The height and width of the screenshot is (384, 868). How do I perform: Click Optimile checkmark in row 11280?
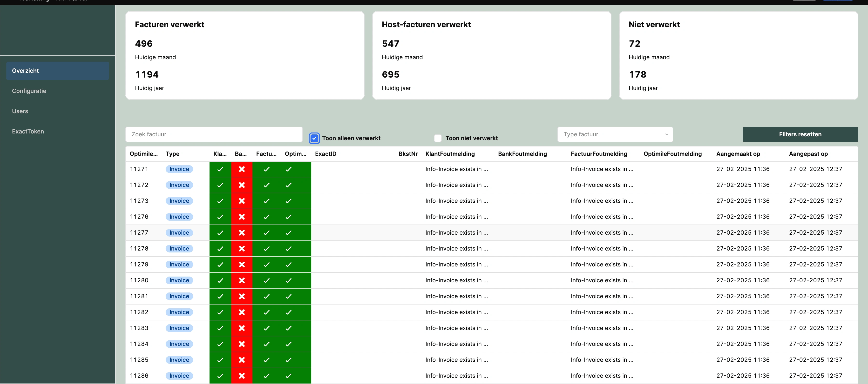pyautogui.click(x=288, y=280)
